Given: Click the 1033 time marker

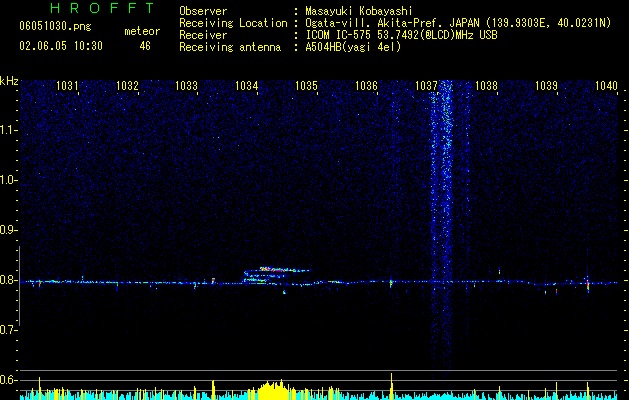Looking at the screenshot, I should tap(187, 85).
